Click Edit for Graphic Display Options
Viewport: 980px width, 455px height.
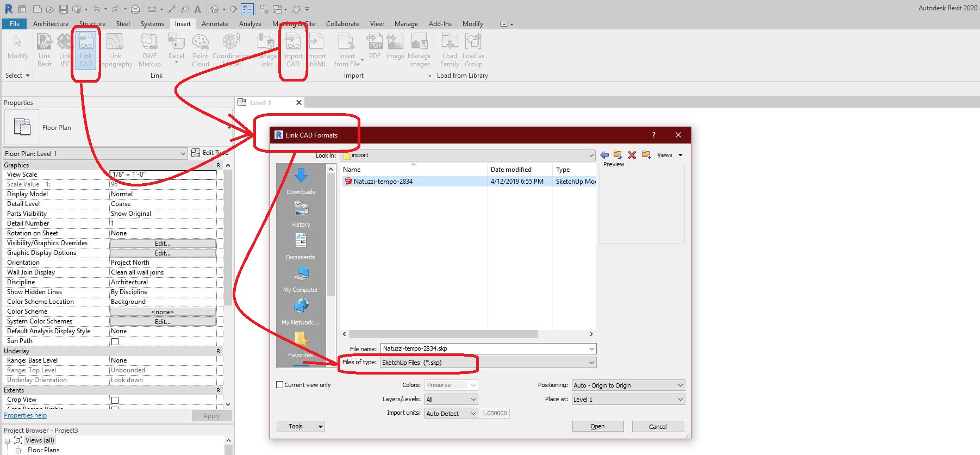163,253
